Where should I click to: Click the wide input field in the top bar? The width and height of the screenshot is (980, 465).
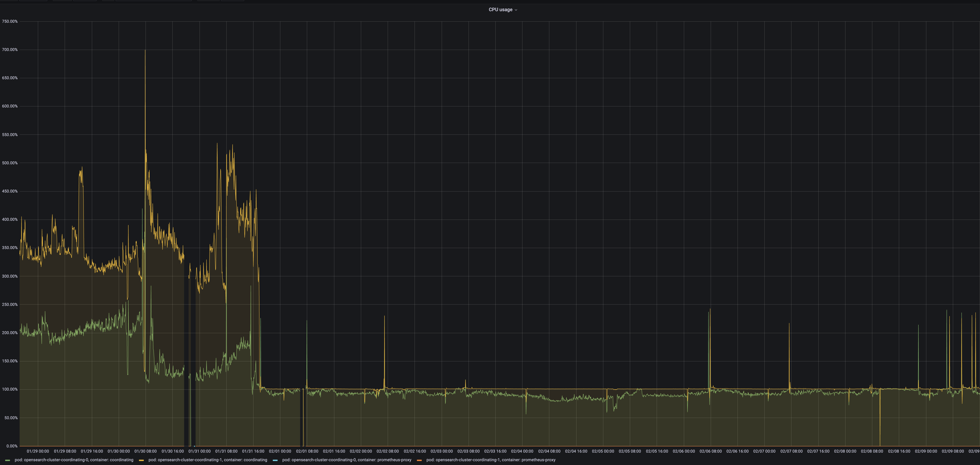[154, 1]
